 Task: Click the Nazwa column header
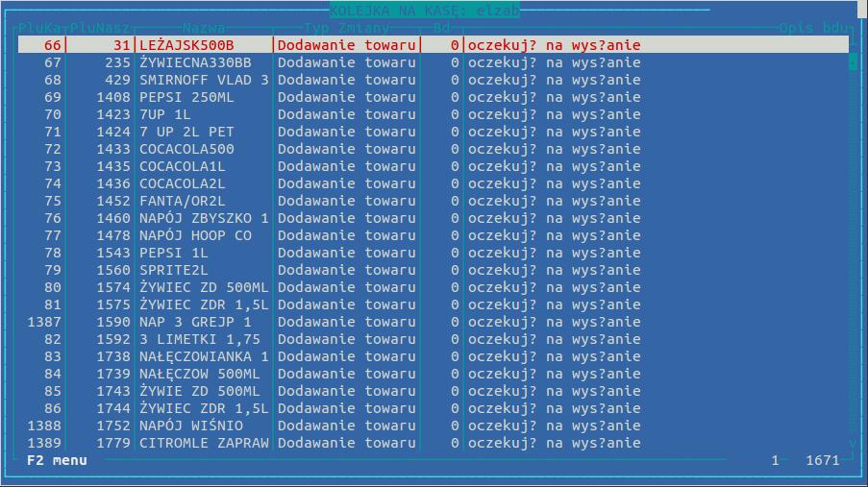(204, 28)
